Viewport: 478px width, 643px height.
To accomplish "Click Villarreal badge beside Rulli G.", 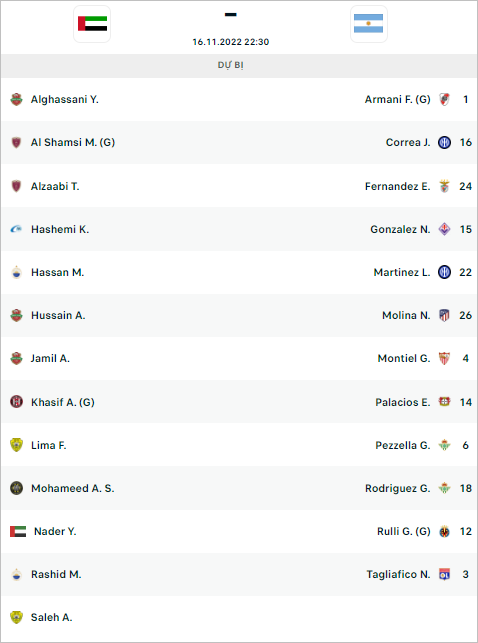I will coord(444,531).
